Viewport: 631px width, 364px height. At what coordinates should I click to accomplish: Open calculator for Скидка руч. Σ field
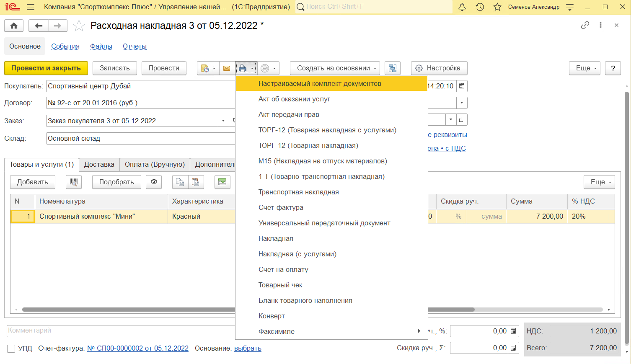pyautogui.click(x=513, y=348)
